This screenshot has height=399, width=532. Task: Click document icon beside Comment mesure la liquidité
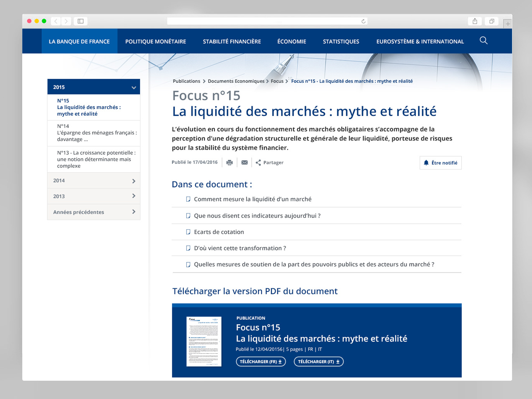[x=188, y=199]
